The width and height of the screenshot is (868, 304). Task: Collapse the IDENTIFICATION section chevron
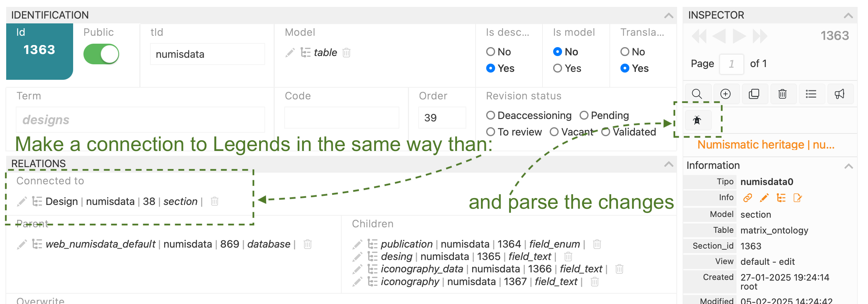(x=669, y=15)
